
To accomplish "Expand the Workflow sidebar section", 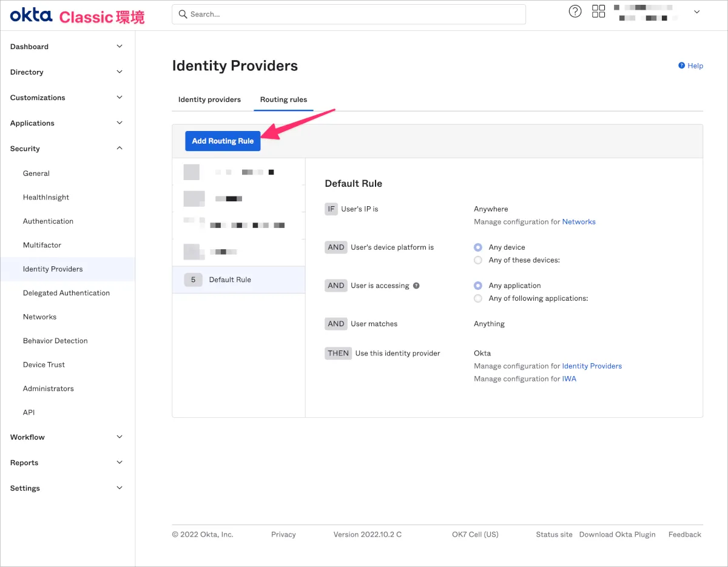I will click(x=120, y=437).
